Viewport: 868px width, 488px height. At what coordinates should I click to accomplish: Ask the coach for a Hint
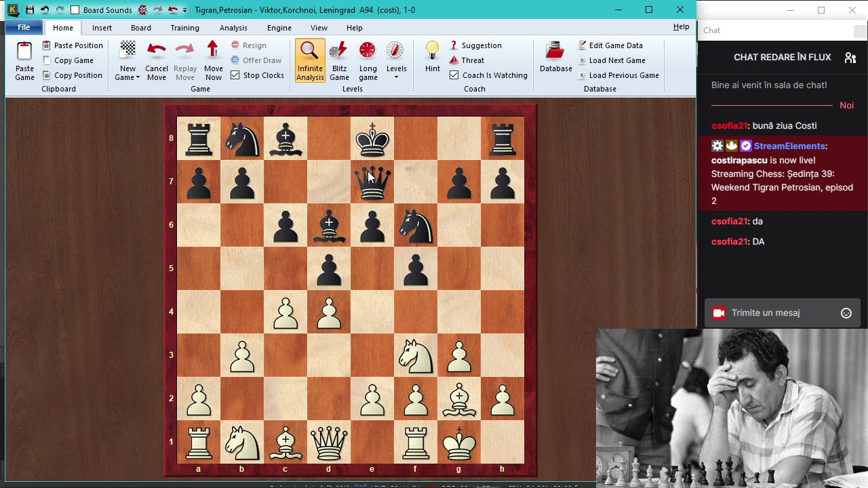coord(433,57)
